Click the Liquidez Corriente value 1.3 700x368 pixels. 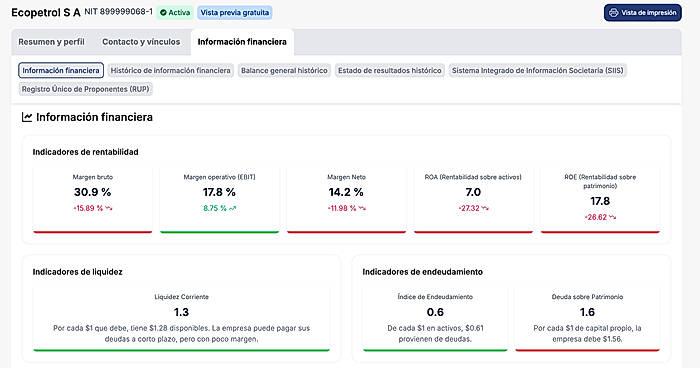[x=181, y=312]
